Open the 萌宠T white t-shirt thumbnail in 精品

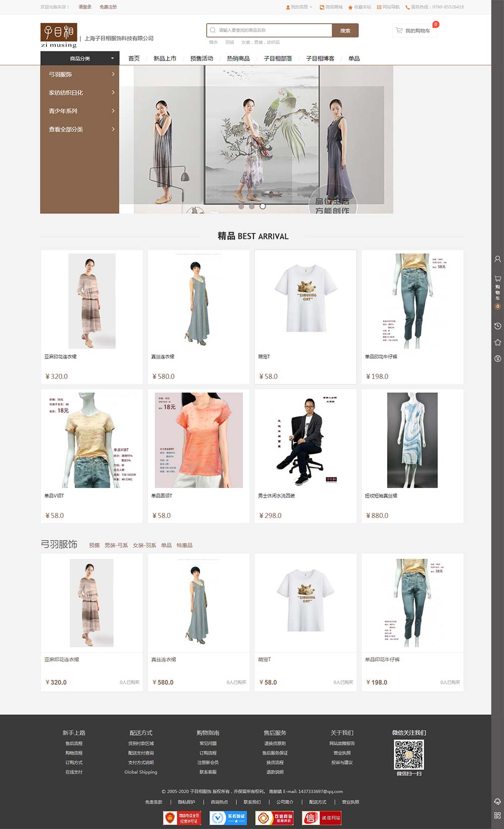click(305, 301)
